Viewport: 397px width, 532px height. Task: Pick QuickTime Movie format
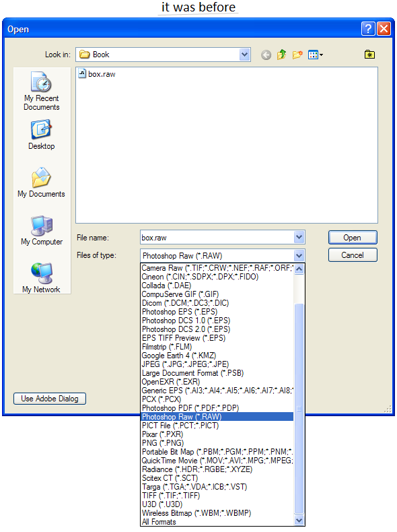tap(217, 461)
